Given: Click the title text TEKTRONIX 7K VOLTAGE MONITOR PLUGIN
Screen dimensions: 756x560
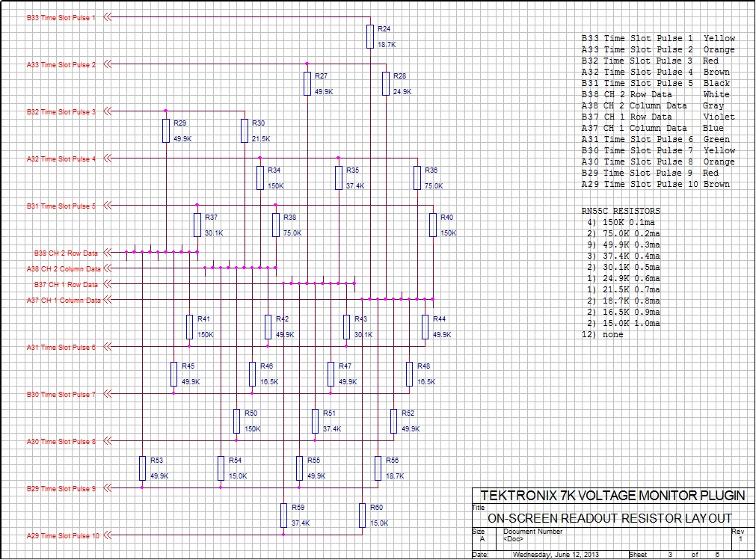Looking at the screenshot, I should 613,496.
